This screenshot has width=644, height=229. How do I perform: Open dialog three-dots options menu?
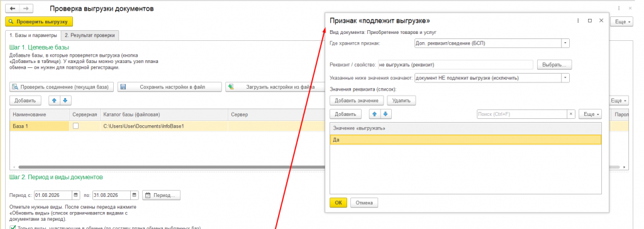tap(578, 21)
